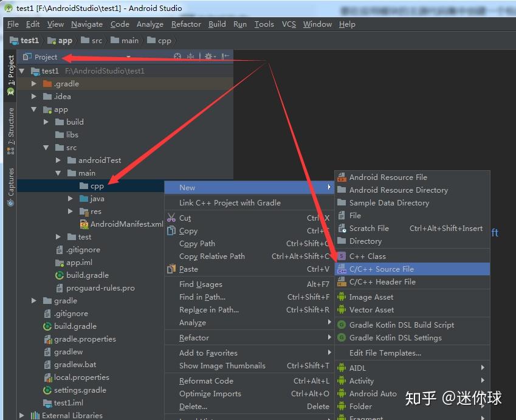This screenshot has width=516, height=420.
Task: Select Find Usages from context menu
Action: tap(249, 284)
